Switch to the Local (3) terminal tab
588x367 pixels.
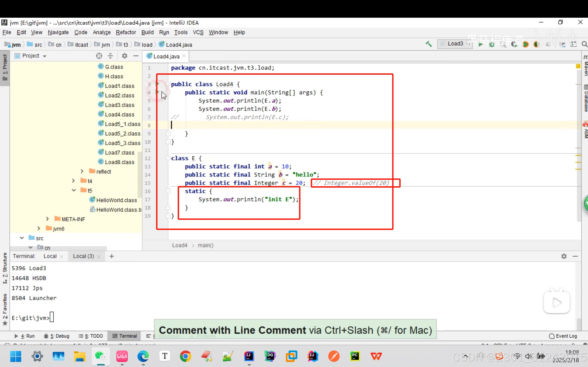click(83, 256)
